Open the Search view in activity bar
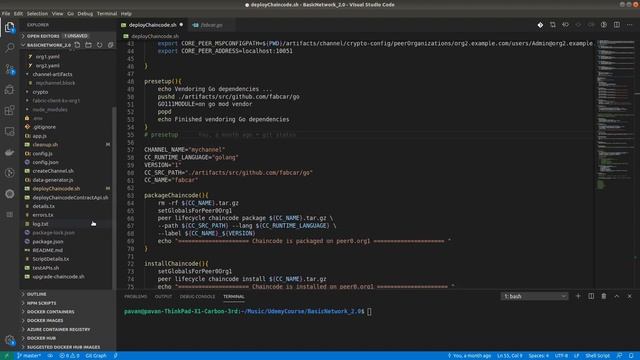640x360 pixels. click(x=9, y=48)
